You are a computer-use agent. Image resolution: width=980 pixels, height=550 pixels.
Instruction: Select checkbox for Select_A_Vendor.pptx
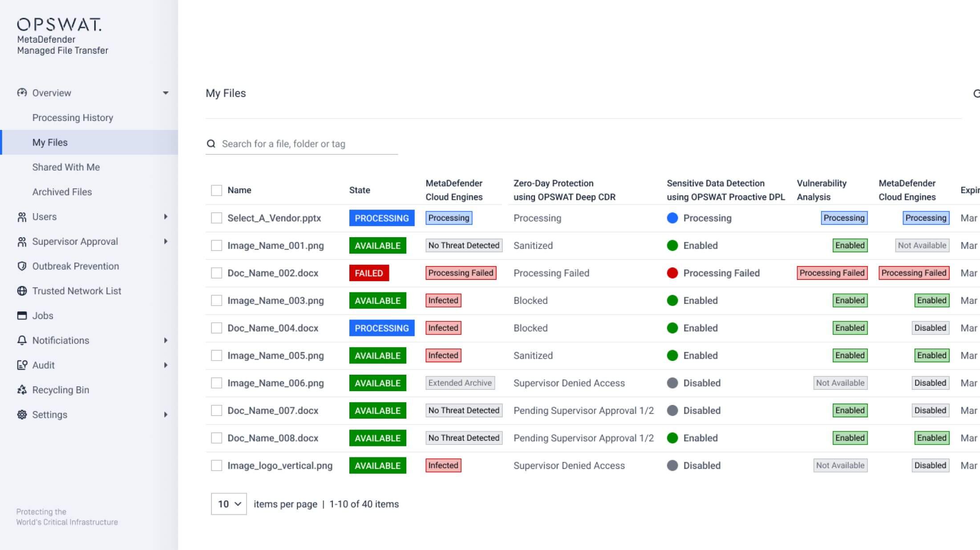(216, 218)
